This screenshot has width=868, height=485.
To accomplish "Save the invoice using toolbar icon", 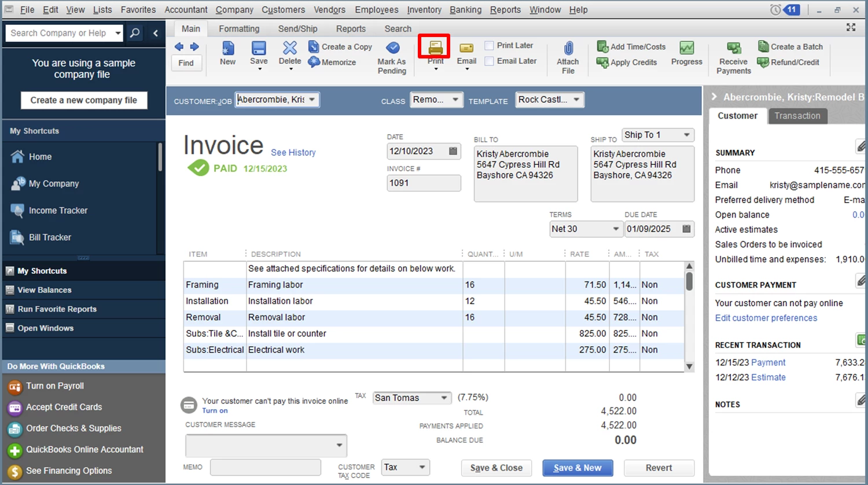I will (259, 49).
